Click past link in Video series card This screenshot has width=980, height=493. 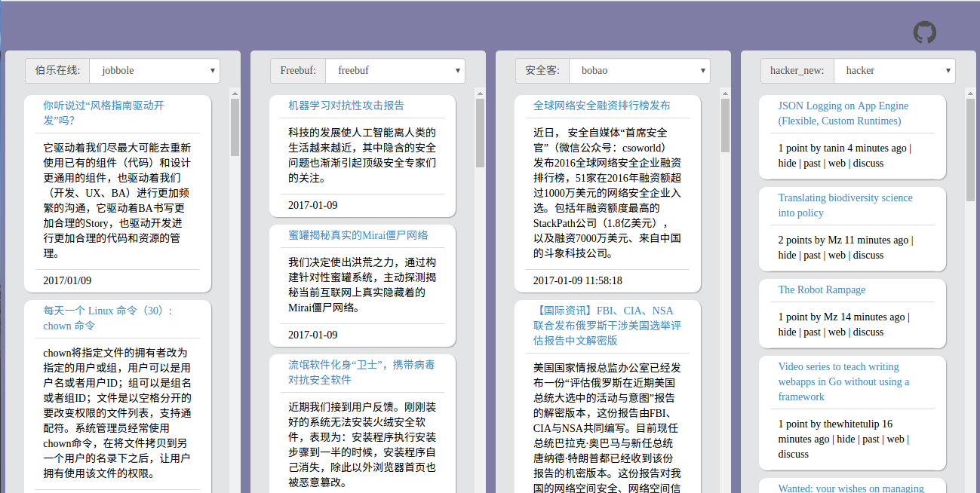871,439
